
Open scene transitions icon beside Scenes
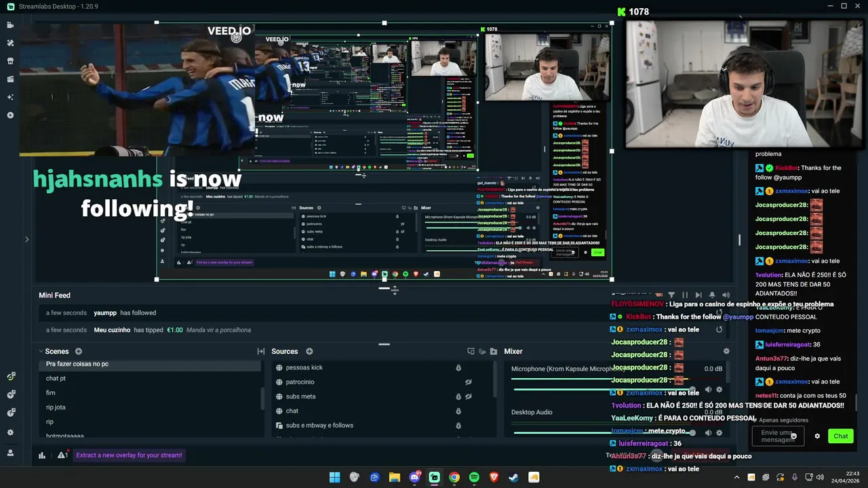point(260,351)
